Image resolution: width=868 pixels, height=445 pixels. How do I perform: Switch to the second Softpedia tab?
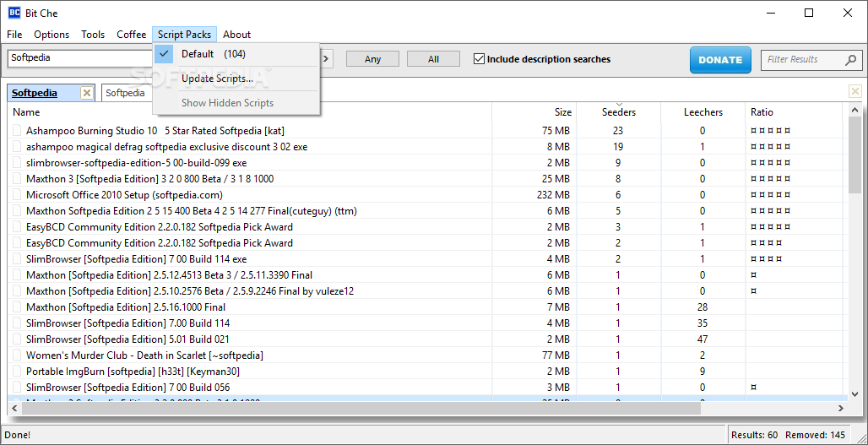(x=125, y=93)
